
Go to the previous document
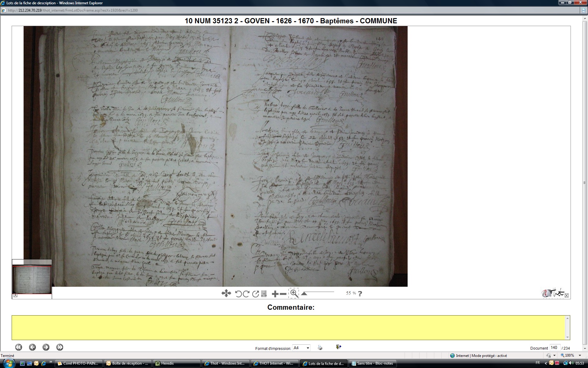(x=32, y=347)
